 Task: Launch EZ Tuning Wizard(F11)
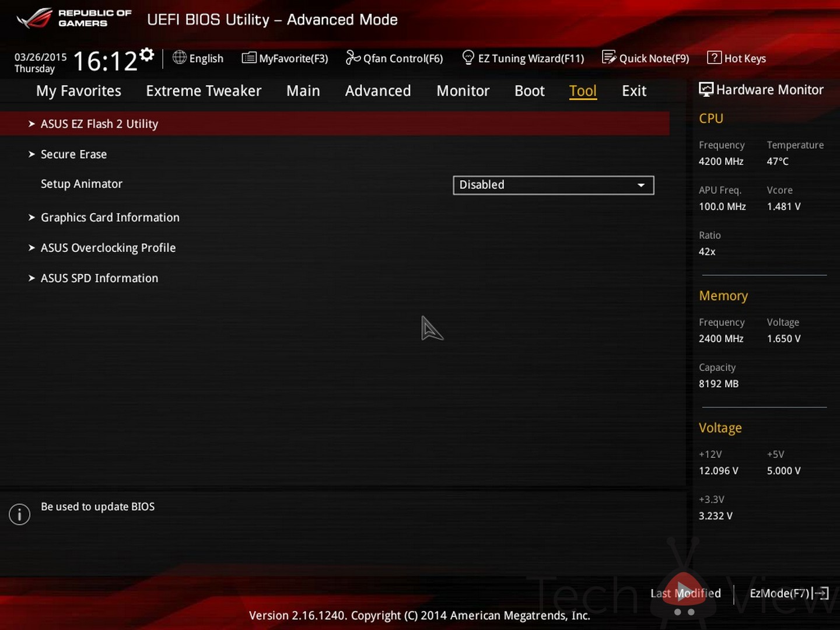(523, 58)
